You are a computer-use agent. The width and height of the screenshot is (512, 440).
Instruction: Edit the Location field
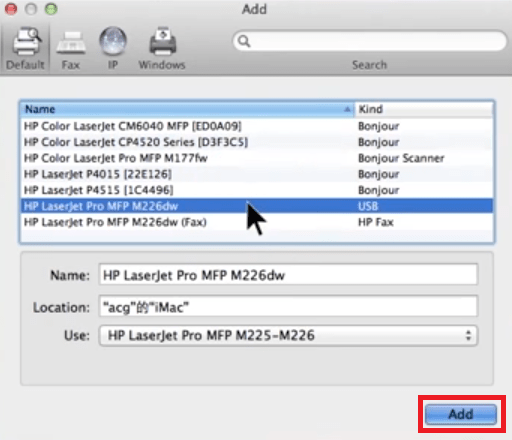[x=288, y=307]
